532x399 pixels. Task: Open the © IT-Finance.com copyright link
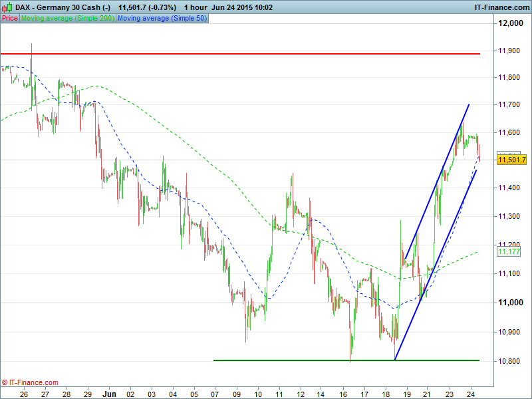30,382
